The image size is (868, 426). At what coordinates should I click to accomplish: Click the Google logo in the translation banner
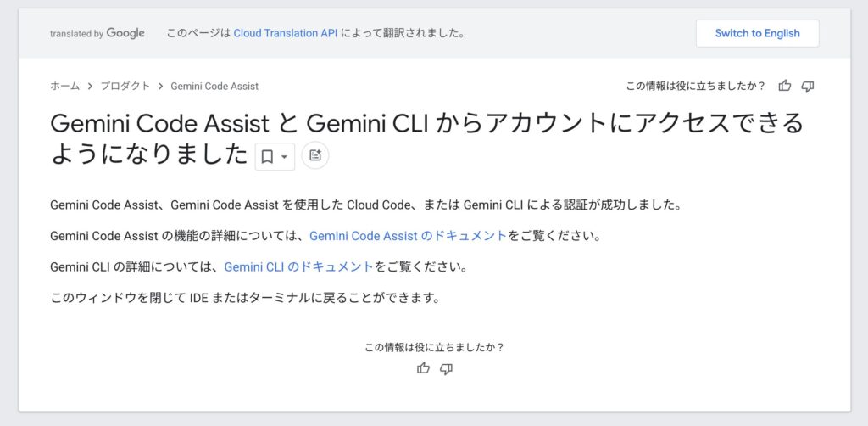pos(125,33)
